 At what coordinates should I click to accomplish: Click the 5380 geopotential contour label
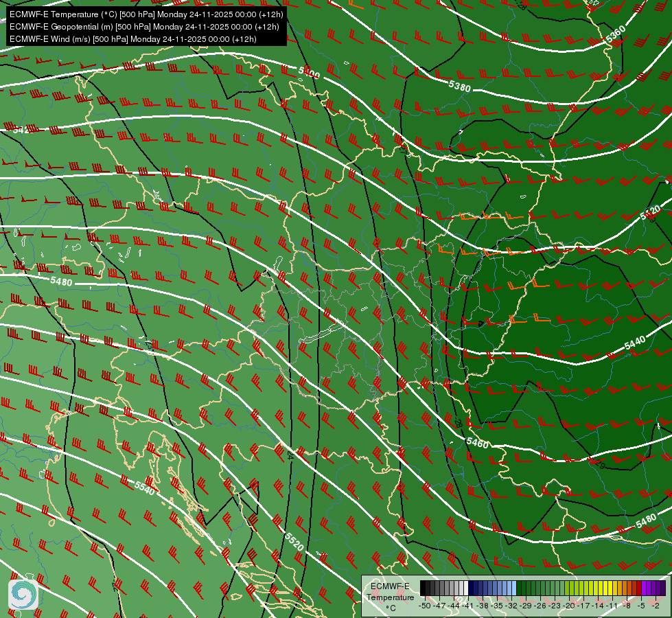click(459, 86)
